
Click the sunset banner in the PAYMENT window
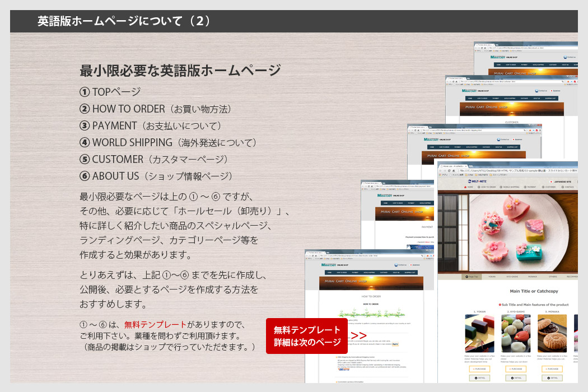404,214
